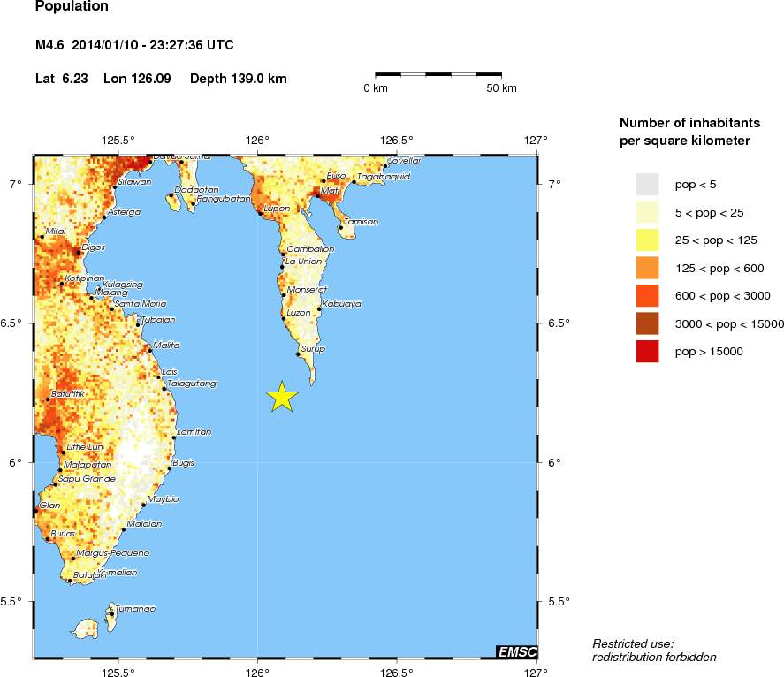Click the '600 < pop < 3000' legend swatch
This screenshot has height=677, width=784.
coord(647,295)
